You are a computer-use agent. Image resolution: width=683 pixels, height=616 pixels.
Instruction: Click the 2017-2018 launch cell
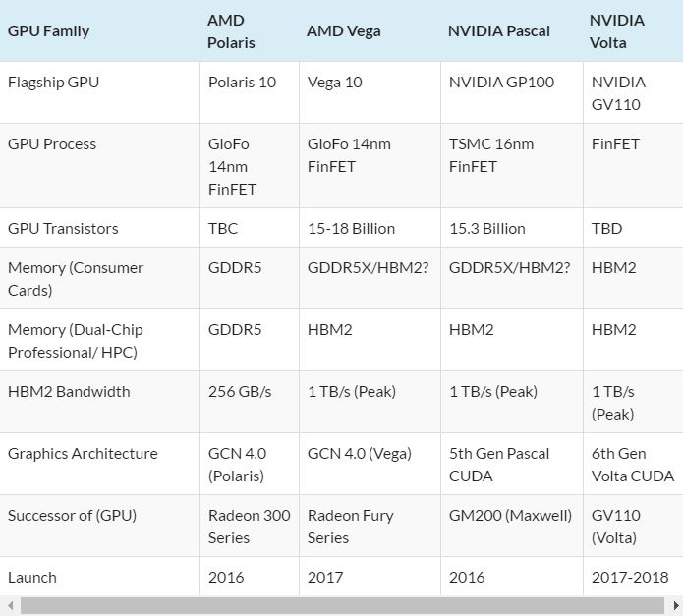(x=630, y=578)
